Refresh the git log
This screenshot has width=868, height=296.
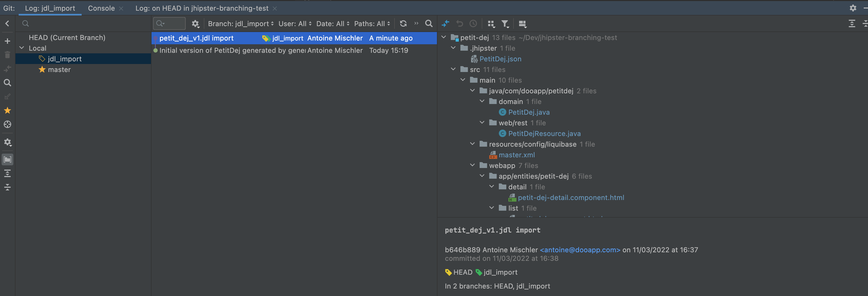click(403, 23)
